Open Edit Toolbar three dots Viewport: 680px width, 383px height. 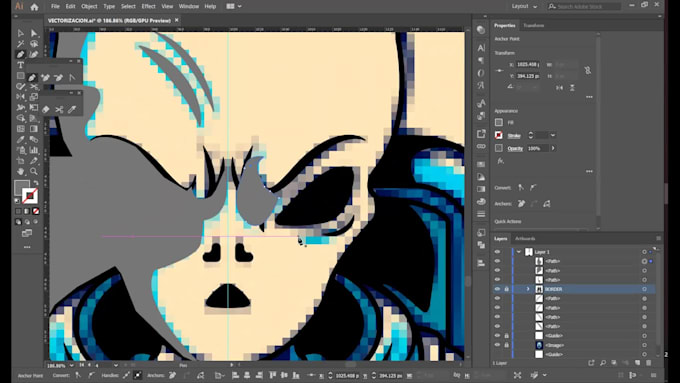[x=27, y=247]
